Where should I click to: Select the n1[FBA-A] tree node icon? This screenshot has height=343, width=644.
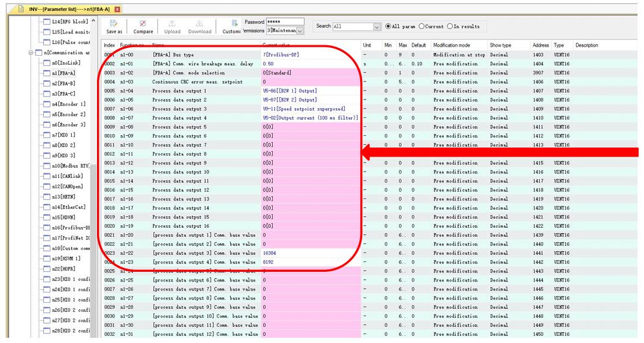tap(46, 73)
